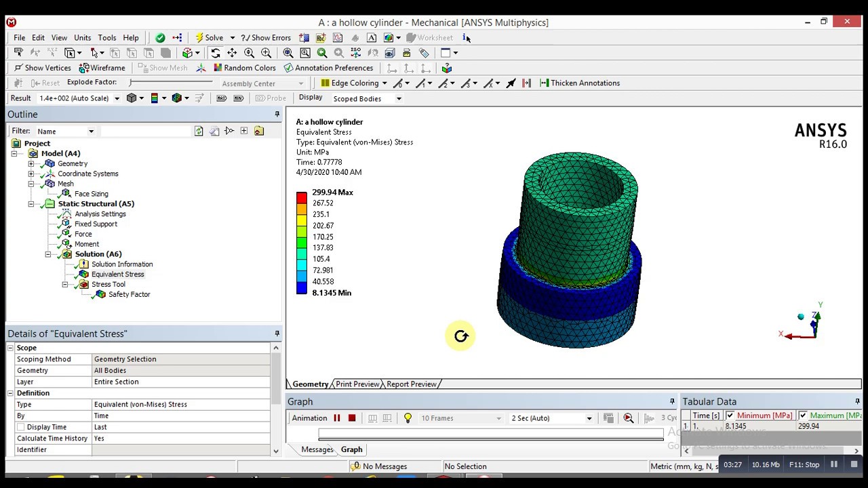Toggle the Display Time checkbox
This screenshot has height=488, width=868.
pyautogui.click(x=20, y=427)
